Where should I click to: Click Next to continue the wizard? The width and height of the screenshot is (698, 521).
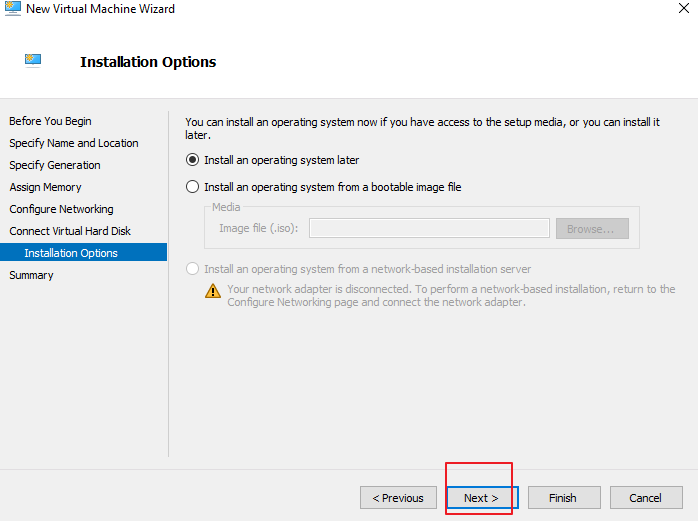click(x=481, y=498)
